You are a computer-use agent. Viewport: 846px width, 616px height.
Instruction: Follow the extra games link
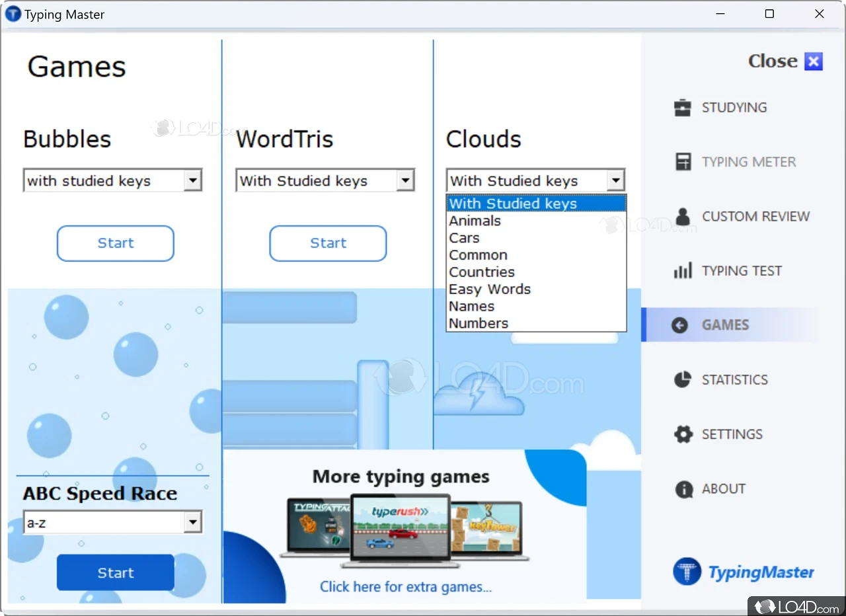point(405,587)
